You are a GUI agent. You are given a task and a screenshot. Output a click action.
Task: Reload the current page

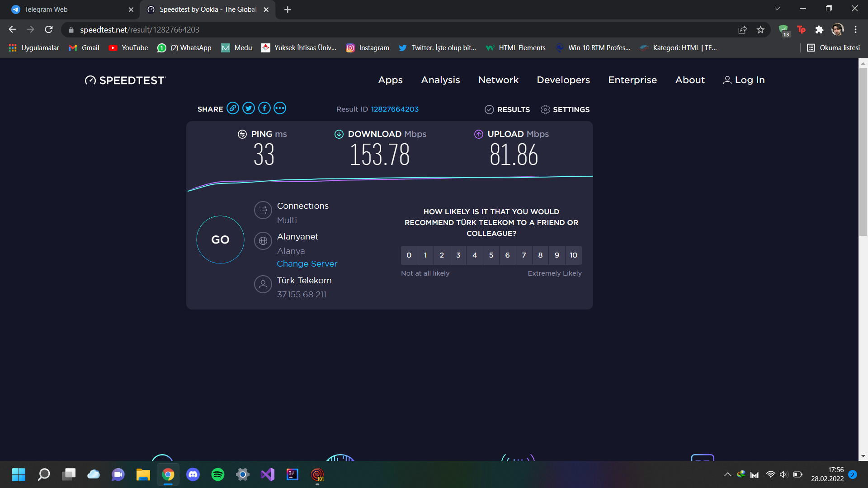(49, 29)
